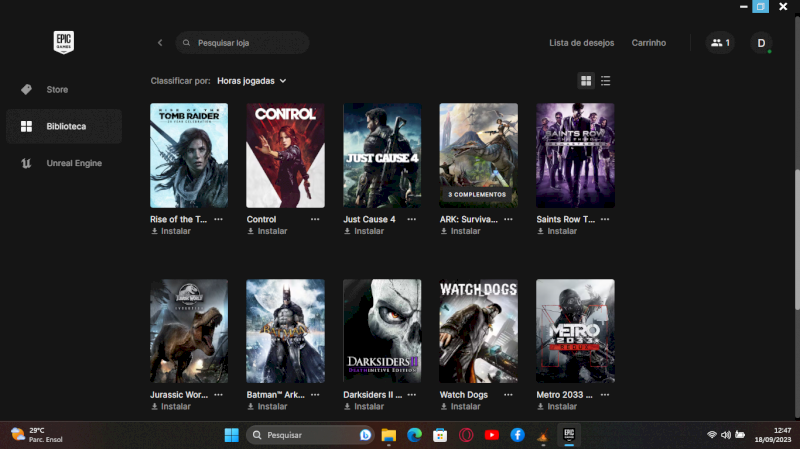Open Lista de desejos
Screen dimensions: 800x449
click(x=582, y=43)
